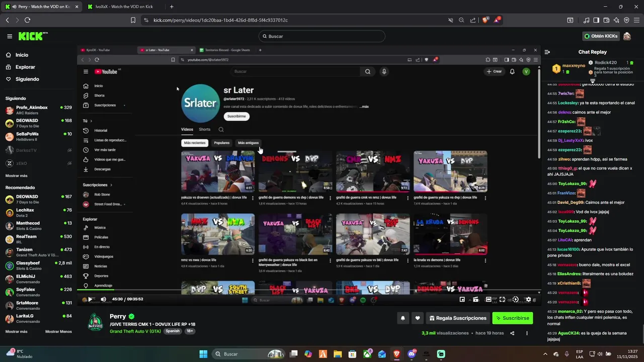
Task: Mute the video player volume
Action: pos(103,299)
